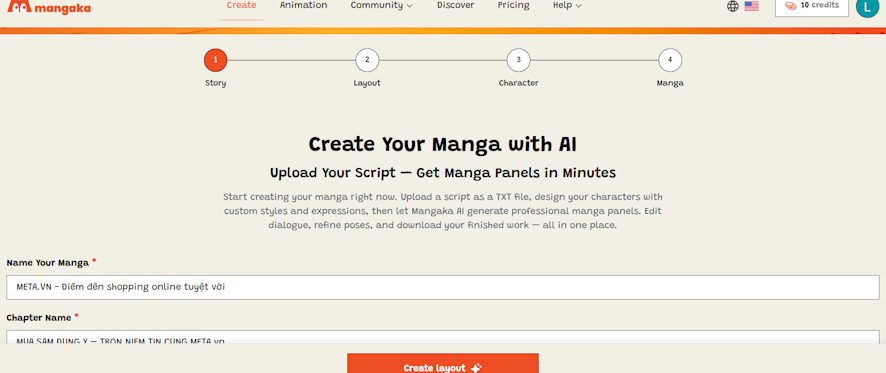Click the step 1 Story circle
The height and width of the screenshot is (373, 886).
pos(215,60)
